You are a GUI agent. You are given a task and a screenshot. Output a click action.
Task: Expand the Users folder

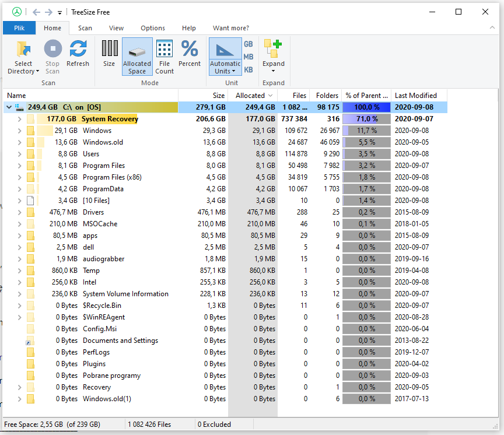[x=20, y=154]
